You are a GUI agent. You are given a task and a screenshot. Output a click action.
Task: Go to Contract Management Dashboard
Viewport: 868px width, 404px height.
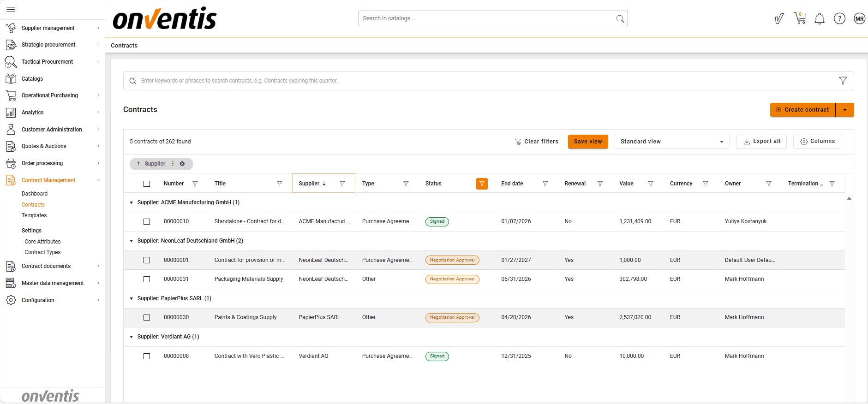point(35,194)
